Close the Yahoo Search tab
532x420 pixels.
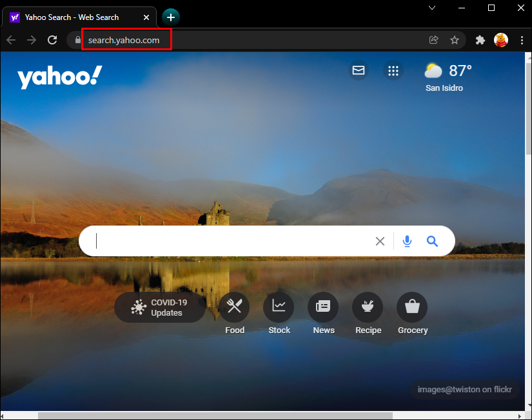pyautogui.click(x=146, y=17)
